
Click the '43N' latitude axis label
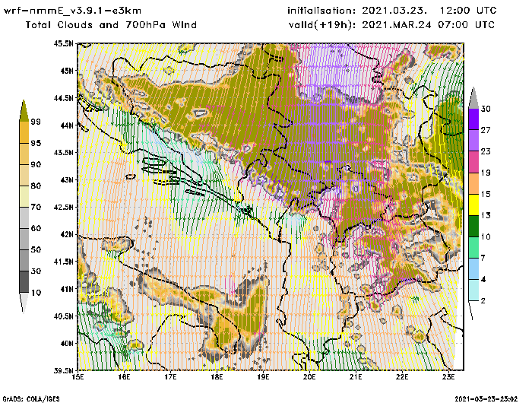(x=67, y=179)
